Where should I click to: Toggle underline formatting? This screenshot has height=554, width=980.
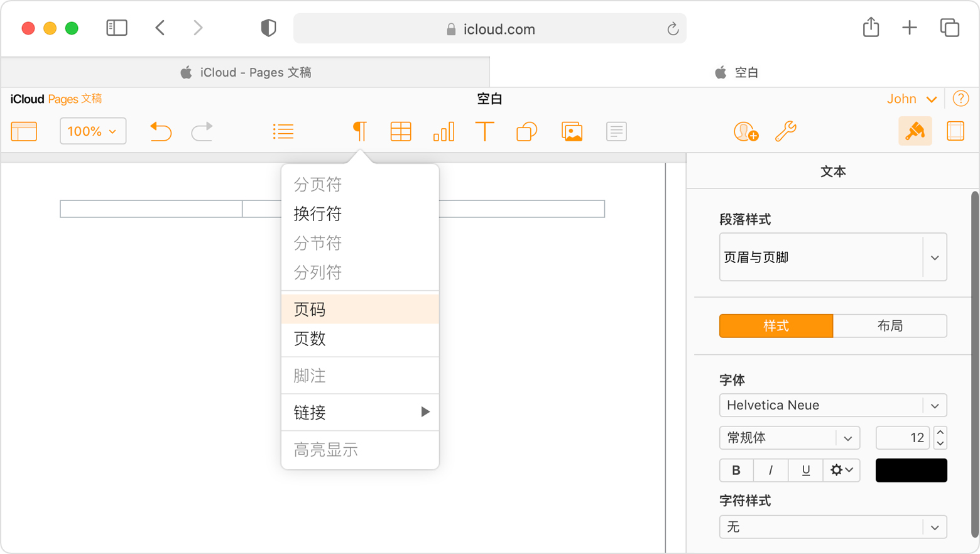(x=805, y=470)
